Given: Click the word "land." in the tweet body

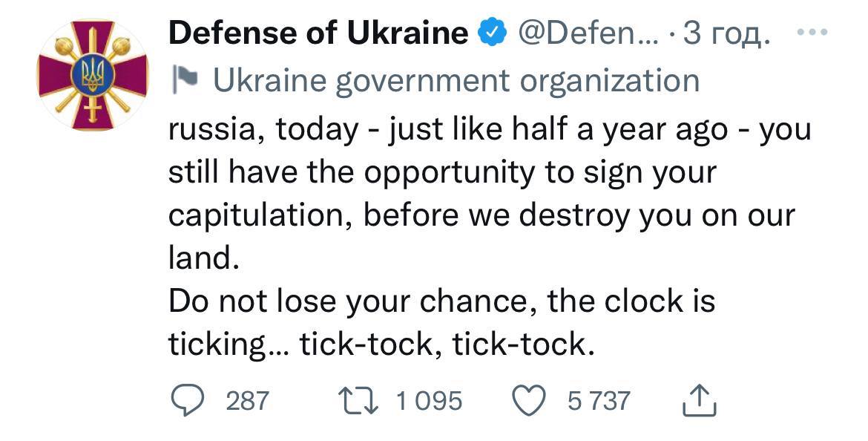Looking at the screenshot, I should pos(200,258).
